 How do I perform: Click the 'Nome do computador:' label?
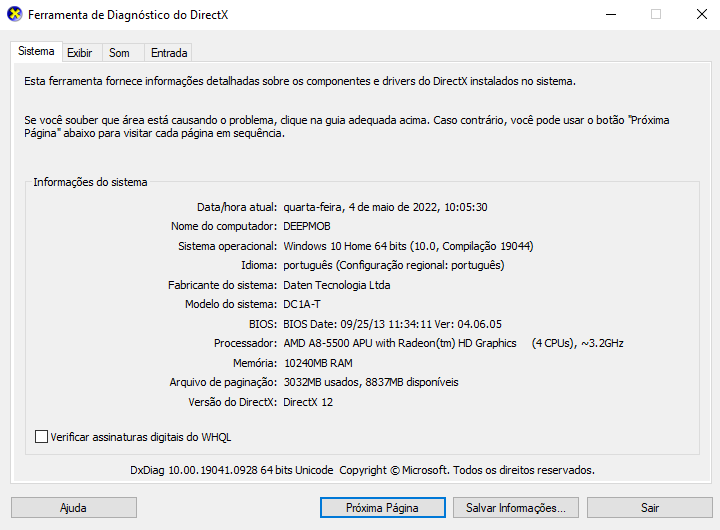click(x=224, y=226)
